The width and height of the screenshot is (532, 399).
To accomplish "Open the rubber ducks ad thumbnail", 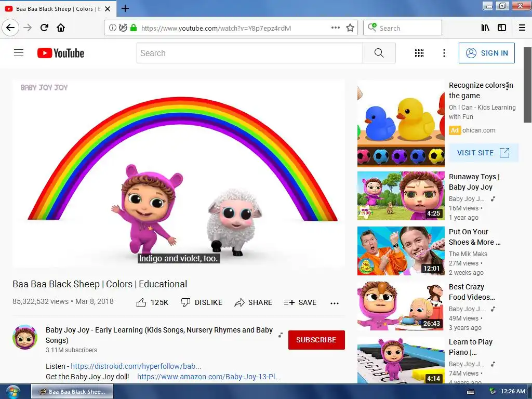I will coord(401,124).
